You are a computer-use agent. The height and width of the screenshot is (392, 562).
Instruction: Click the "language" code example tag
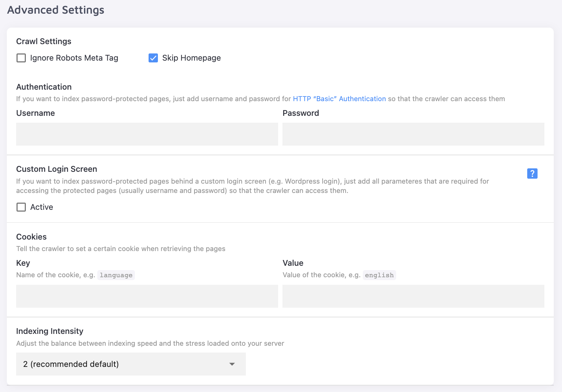coord(116,275)
